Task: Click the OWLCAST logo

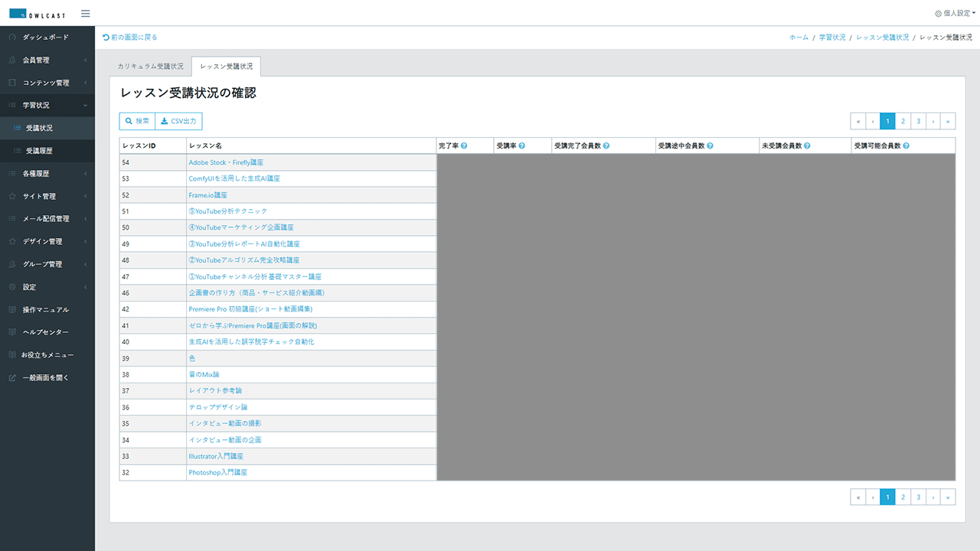Action: coord(38,14)
